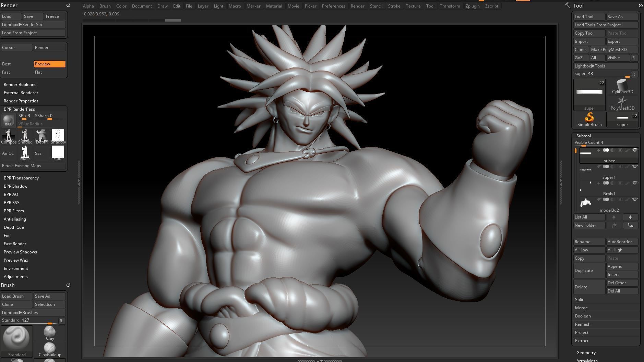
Task: Expand BPR Transparency section
Action: (x=21, y=178)
